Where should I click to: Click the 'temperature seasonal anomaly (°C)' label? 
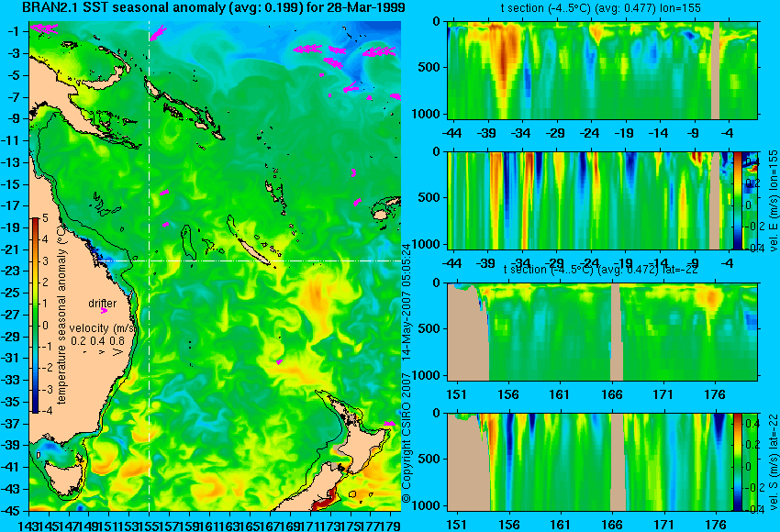point(61,314)
